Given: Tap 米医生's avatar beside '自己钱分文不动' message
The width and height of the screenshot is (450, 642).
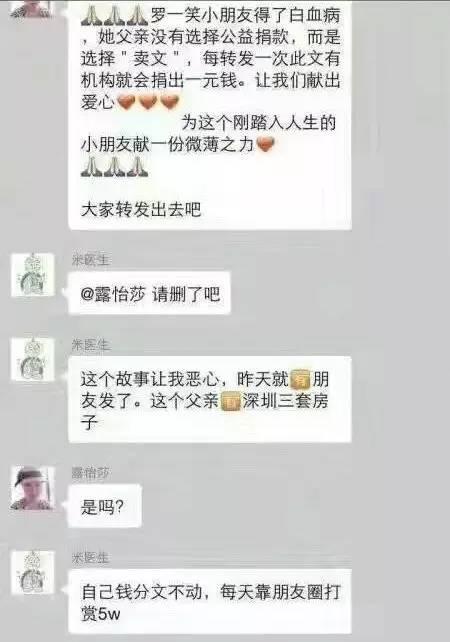Looking at the screenshot, I should tap(33, 573).
